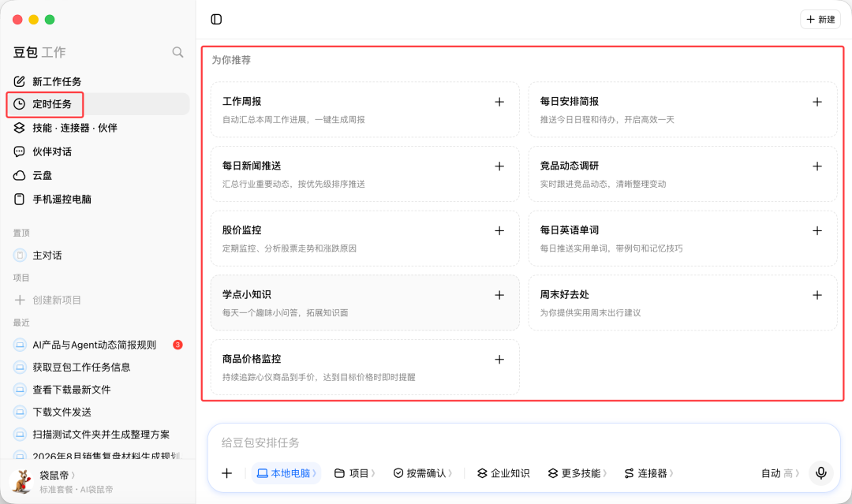Expand 更多技能 menu
The image size is (852, 504).
point(577,473)
